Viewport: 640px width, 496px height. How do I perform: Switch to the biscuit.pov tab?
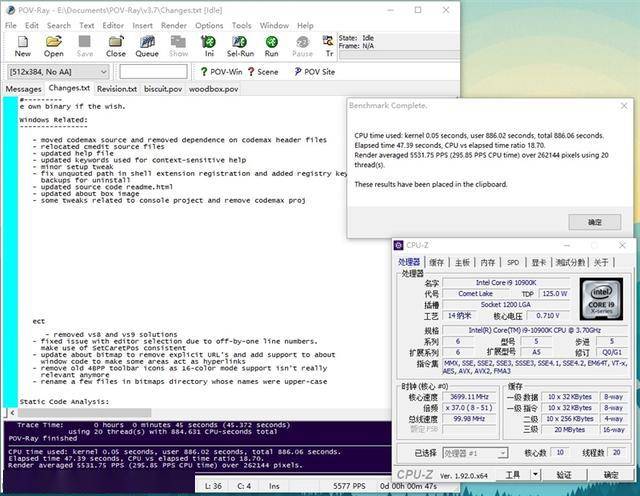[x=163, y=89]
